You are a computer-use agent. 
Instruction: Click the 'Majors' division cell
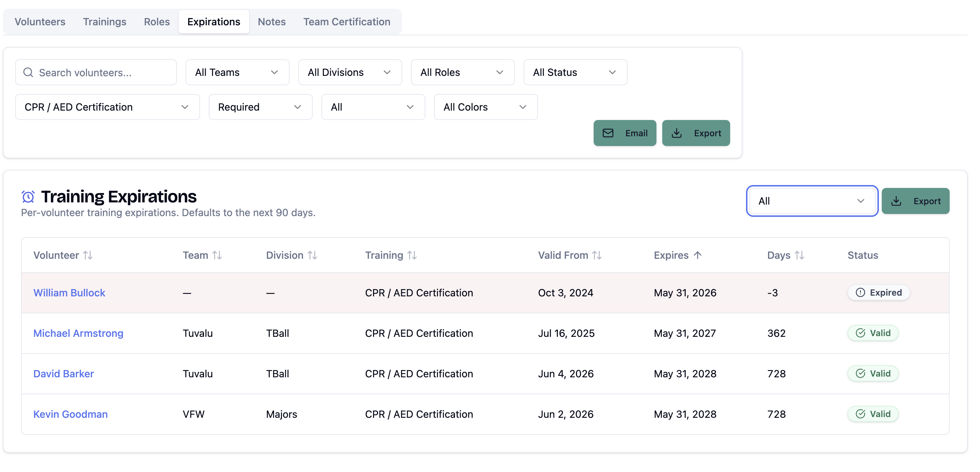pos(282,414)
